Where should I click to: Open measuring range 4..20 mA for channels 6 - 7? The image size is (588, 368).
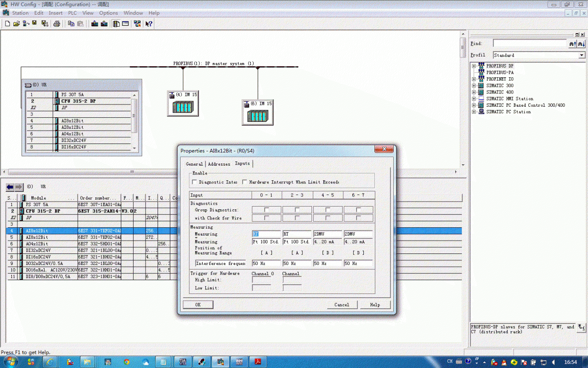pos(358,241)
